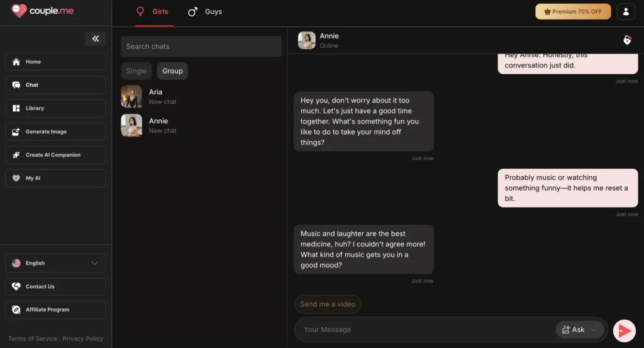Viewport: 644px width, 348px height.
Task: Click the Library grid icon
Action: (16, 108)
